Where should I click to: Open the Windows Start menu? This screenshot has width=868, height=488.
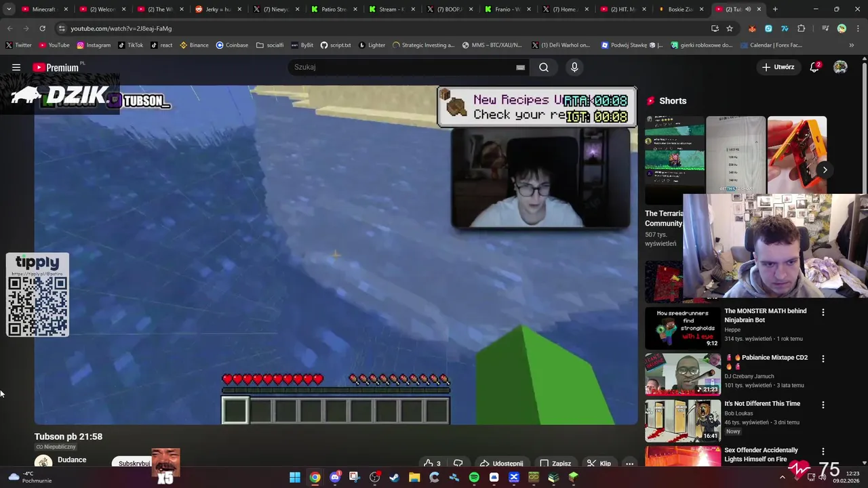point(295,477)
